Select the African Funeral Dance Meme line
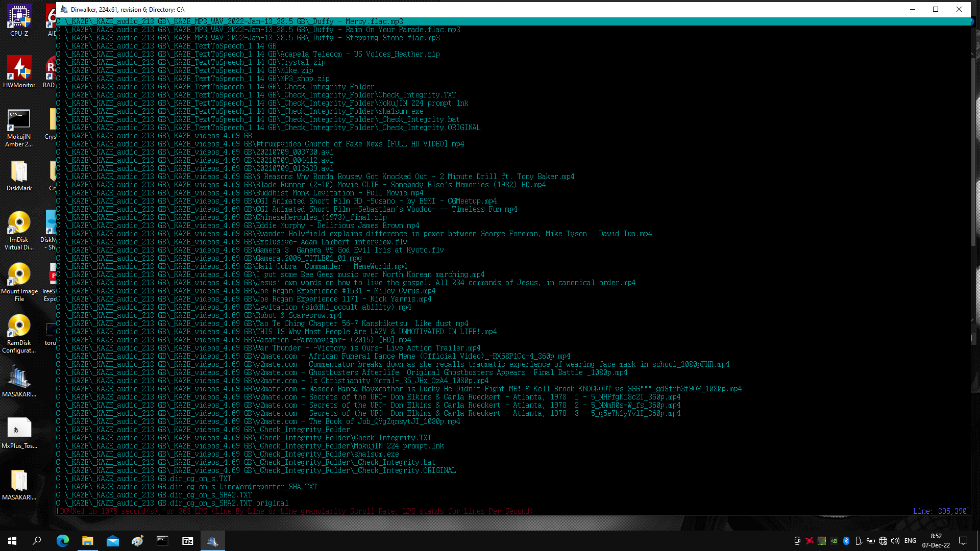Screen dimensions: 980x551 click(x=313, y=356)
